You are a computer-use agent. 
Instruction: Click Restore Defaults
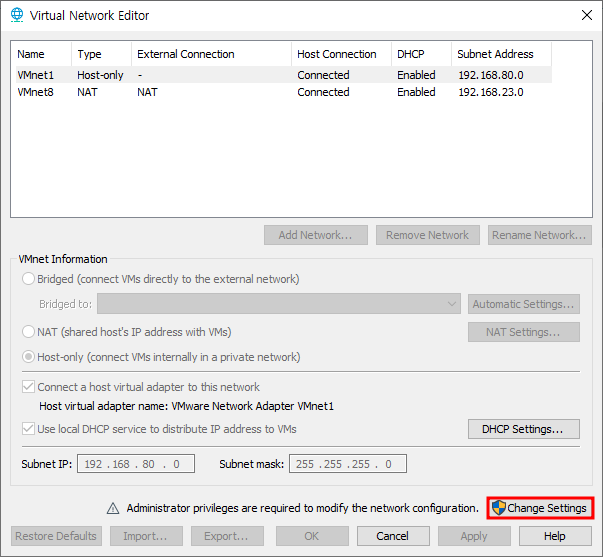coord(56,536)
